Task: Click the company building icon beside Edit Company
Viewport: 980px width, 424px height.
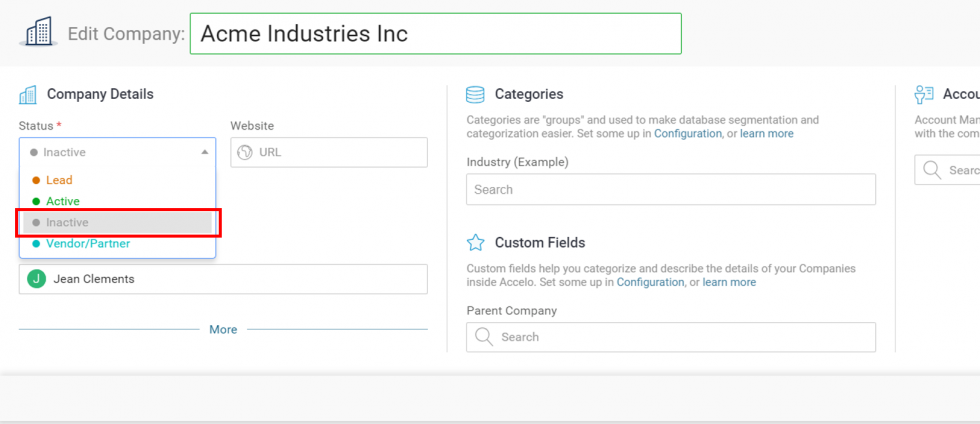Action: [x=39, y=31]
